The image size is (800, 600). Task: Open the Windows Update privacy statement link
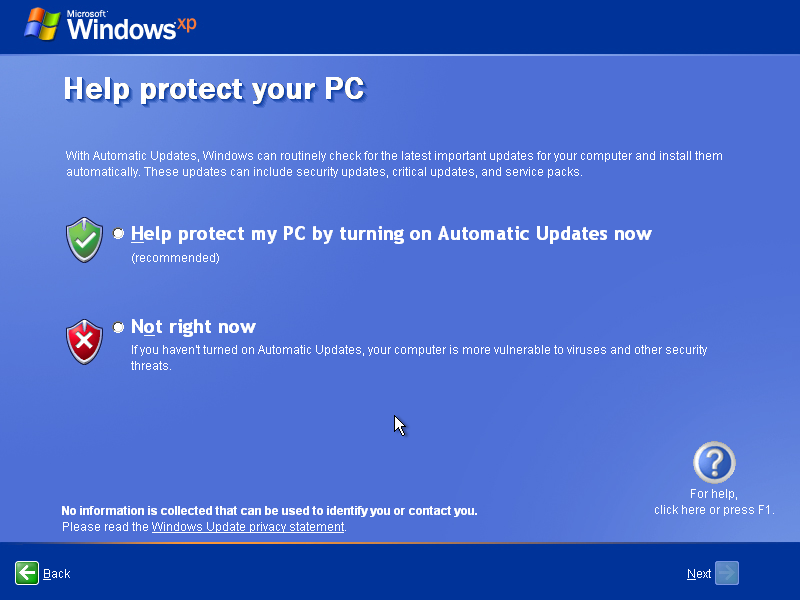(248, 526)
